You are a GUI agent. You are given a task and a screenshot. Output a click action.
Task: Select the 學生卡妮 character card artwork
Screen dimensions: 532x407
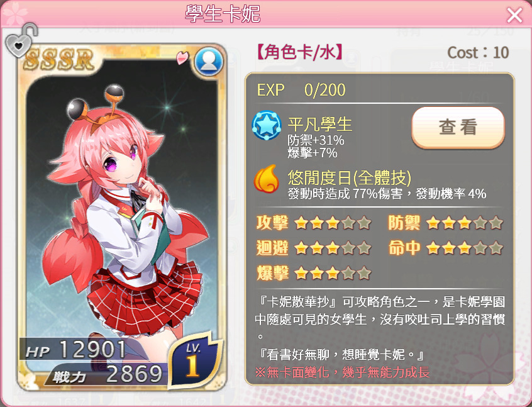click(122, 217)
